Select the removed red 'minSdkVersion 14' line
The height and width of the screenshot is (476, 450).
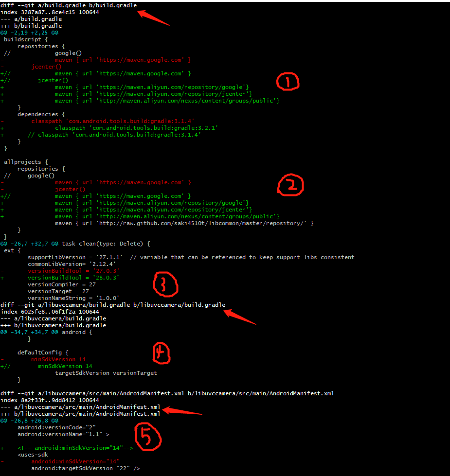[43, 359]
